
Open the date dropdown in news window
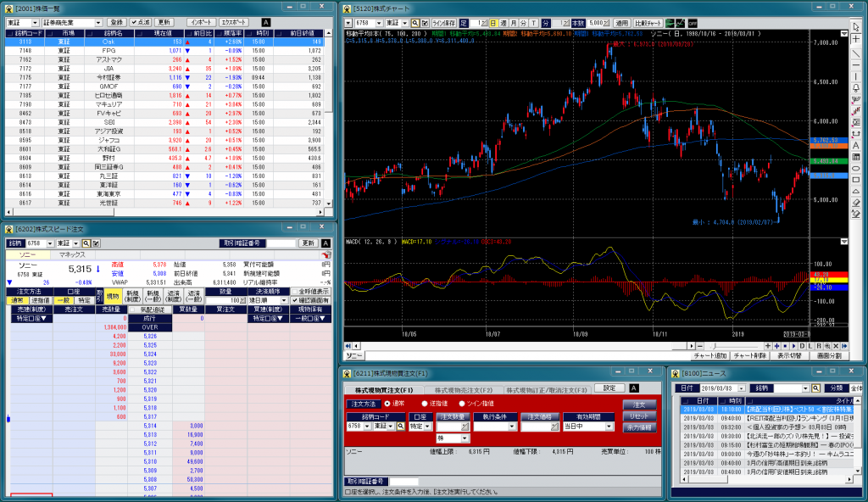pos(741,388)
